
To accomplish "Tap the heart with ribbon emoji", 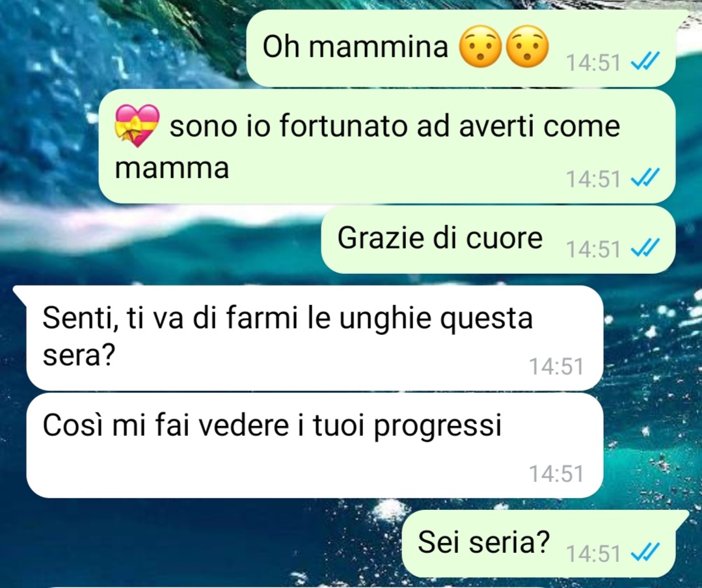I will [137, 126].
